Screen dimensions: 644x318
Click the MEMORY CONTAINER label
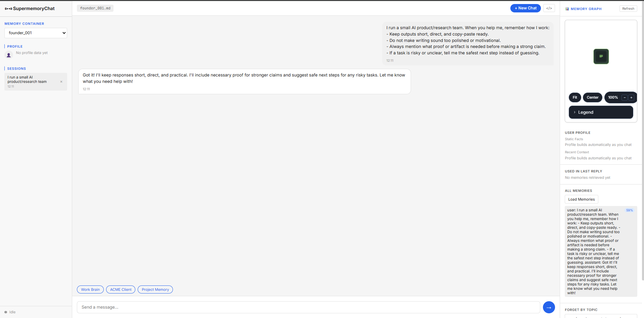(x=24, y=24)
